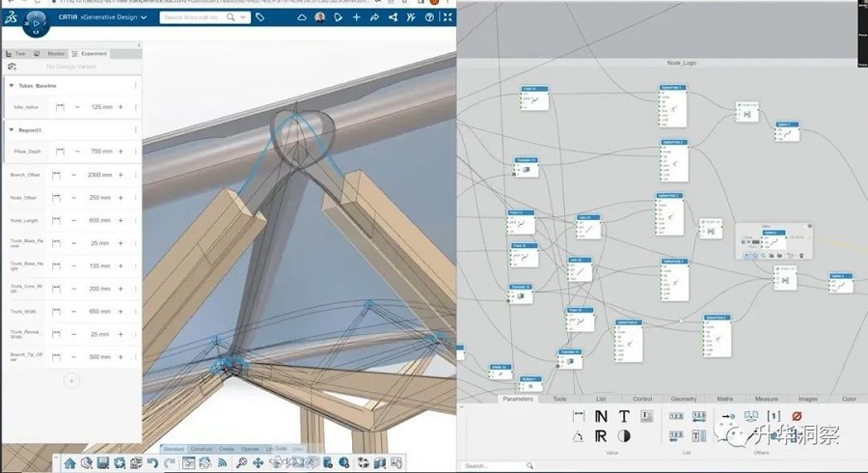Open the tag icon beside search bar
Screen dimensions: 868x473
pos(260,17)
